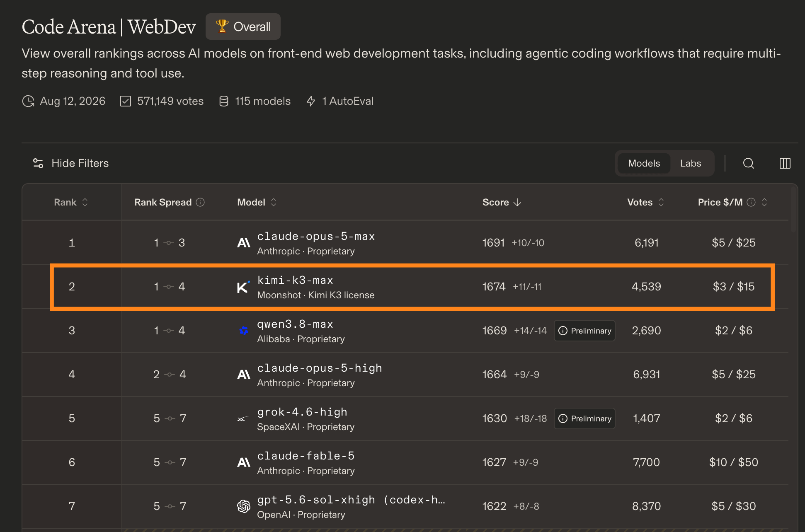Open the claude-opus-5-high model link
The image size is (805, 532).
320,368
